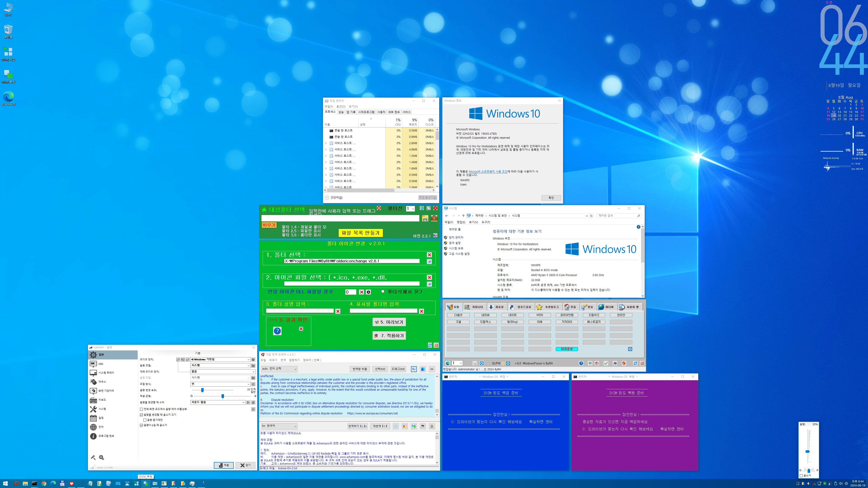Click mute speaker icon beside audio device row
This screenshot has width=868, height=488.
pyautogui.click(x=183, y=359)
